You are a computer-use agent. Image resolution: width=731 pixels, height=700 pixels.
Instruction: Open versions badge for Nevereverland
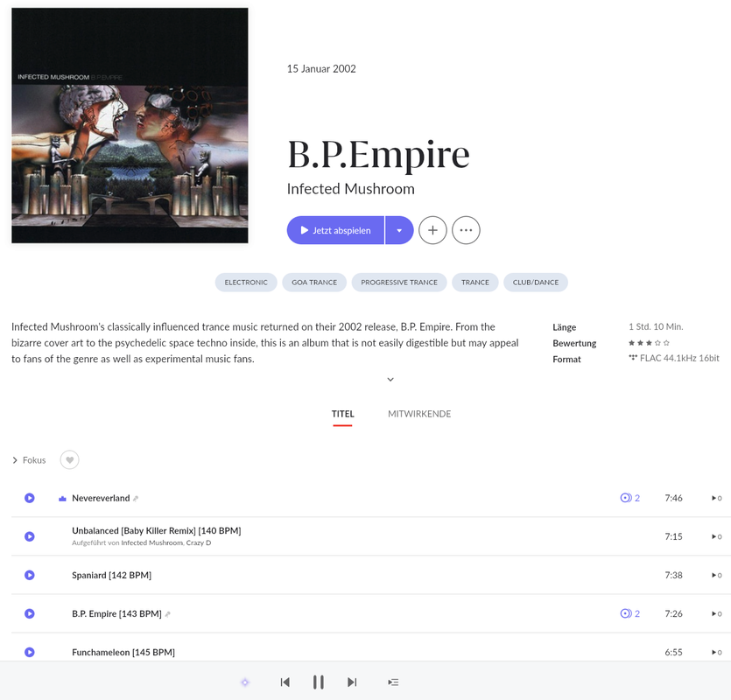(x=629, y=498)
